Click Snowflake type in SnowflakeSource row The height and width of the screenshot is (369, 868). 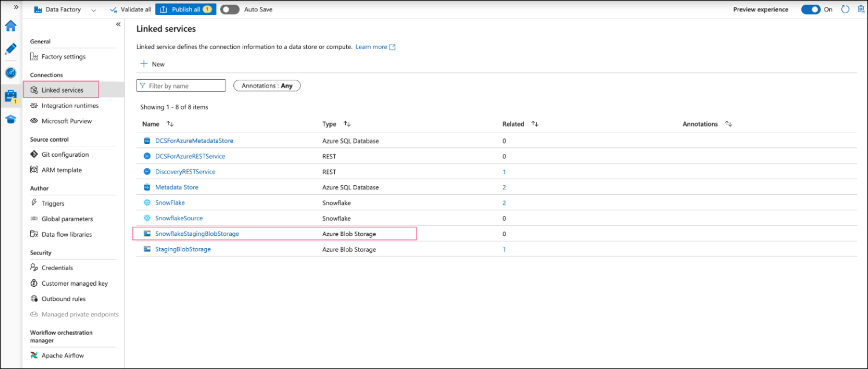(336, 219)
